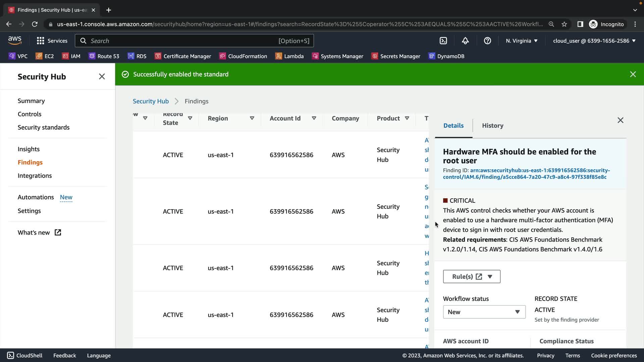644x362 pixels.
Task: Dismiss the green success banner
Action: coord(633,74)
